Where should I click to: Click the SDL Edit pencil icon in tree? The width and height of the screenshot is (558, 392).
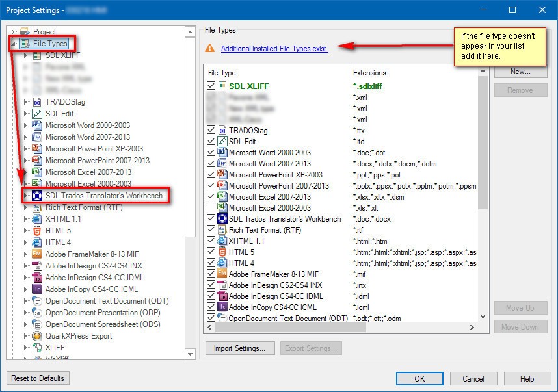(36, 114)
